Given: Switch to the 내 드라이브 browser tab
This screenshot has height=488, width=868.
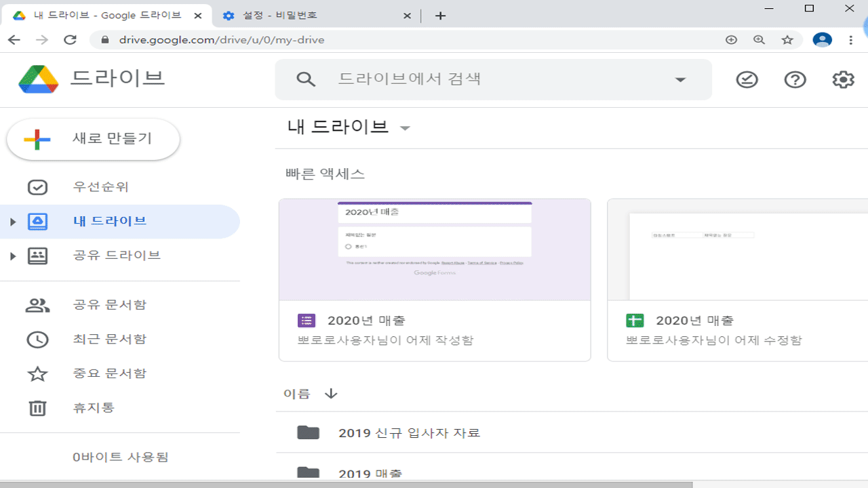Looking at the screenshot, I should pos(106,16).
